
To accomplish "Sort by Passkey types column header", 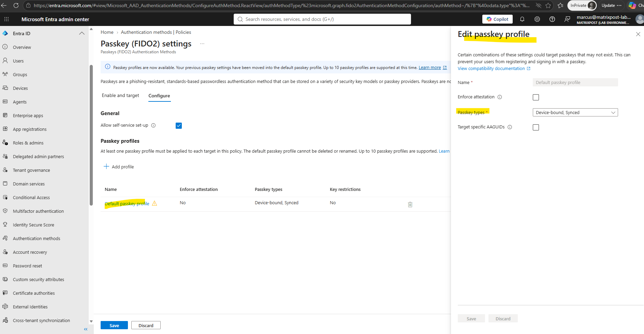I will (268, 189).
